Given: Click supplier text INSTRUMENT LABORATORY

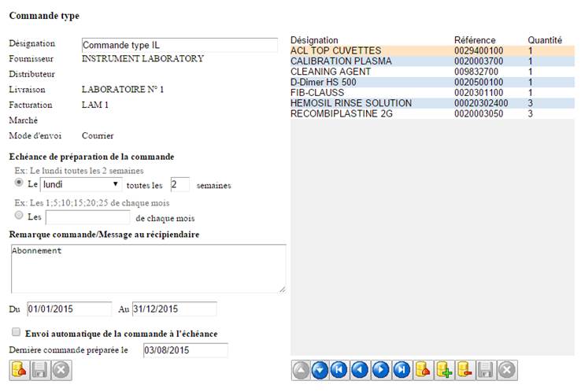Looking at the screenshot, I should click(x=142, y=58).
